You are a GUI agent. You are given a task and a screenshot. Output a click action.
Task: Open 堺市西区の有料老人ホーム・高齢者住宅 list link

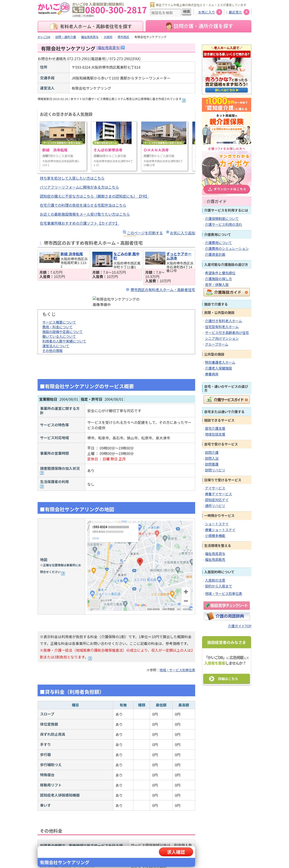pyautogui.click(x=163, y=290)
